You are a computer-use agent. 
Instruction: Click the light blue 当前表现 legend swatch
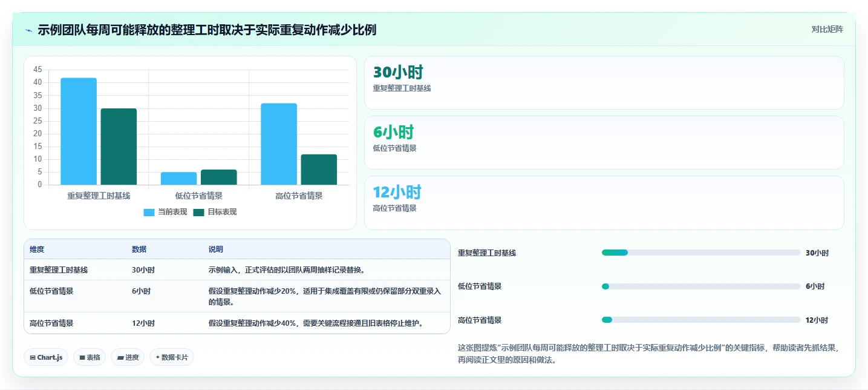click(x=149, y=212)
